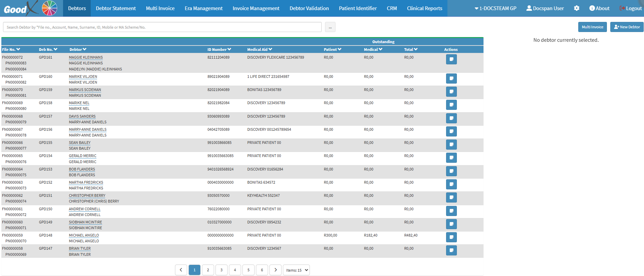Screen dimensions: 644x276
Task: Click the note action icon for Michael Angelo
Action: (451, 237)
